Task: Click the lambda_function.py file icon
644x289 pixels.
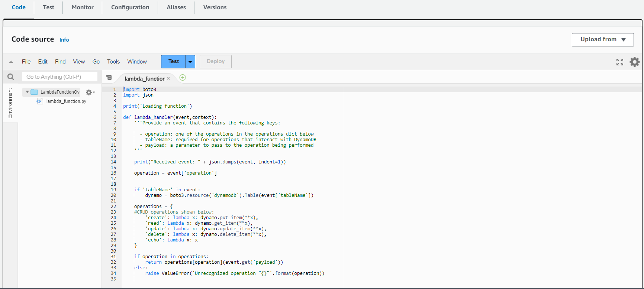Action: (39, 101)
